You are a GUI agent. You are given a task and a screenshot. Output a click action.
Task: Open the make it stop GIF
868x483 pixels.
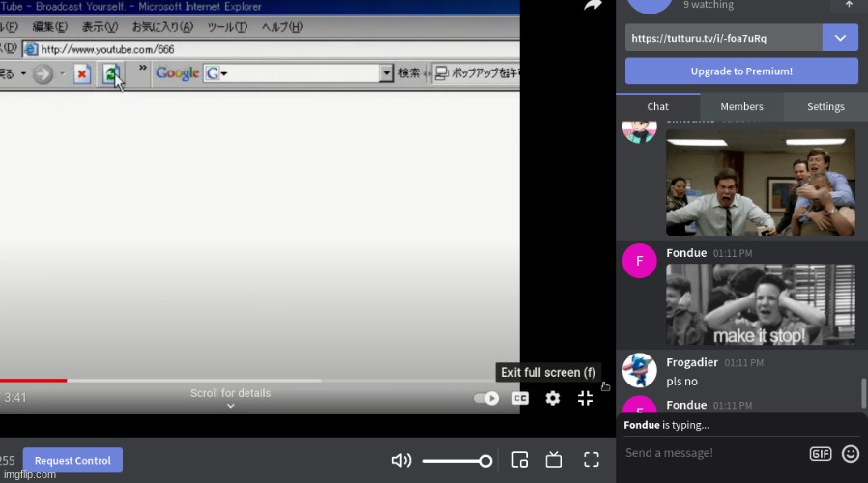click(761, 304)
